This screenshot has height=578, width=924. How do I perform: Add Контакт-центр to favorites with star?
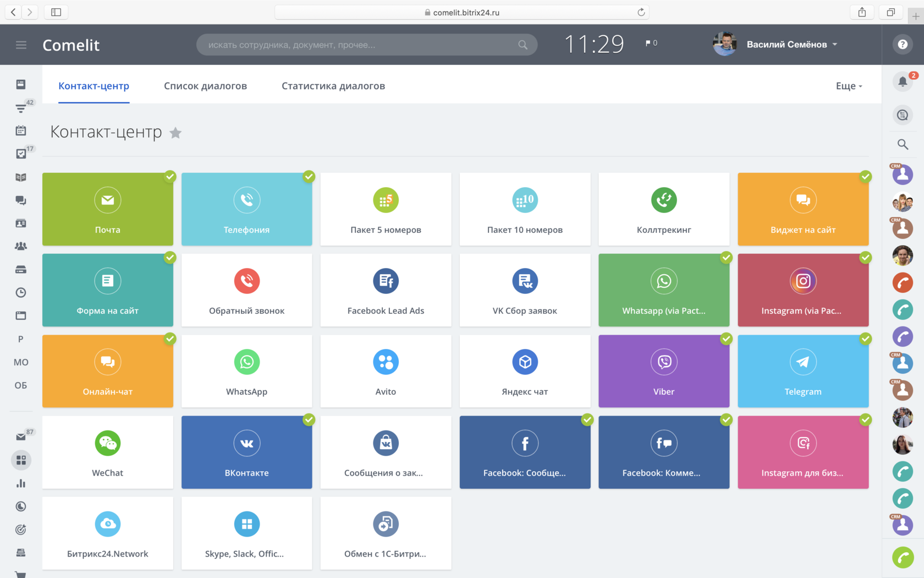(175, 133)
